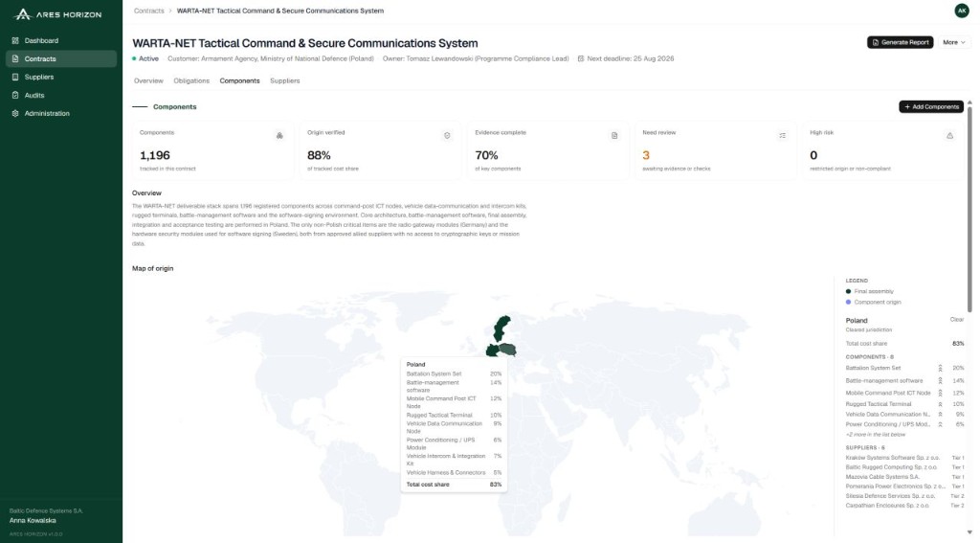The height and width of the screenshot is (543, 980).
Task: Click the Audits sidebar icon
Action: coord(15,95)
